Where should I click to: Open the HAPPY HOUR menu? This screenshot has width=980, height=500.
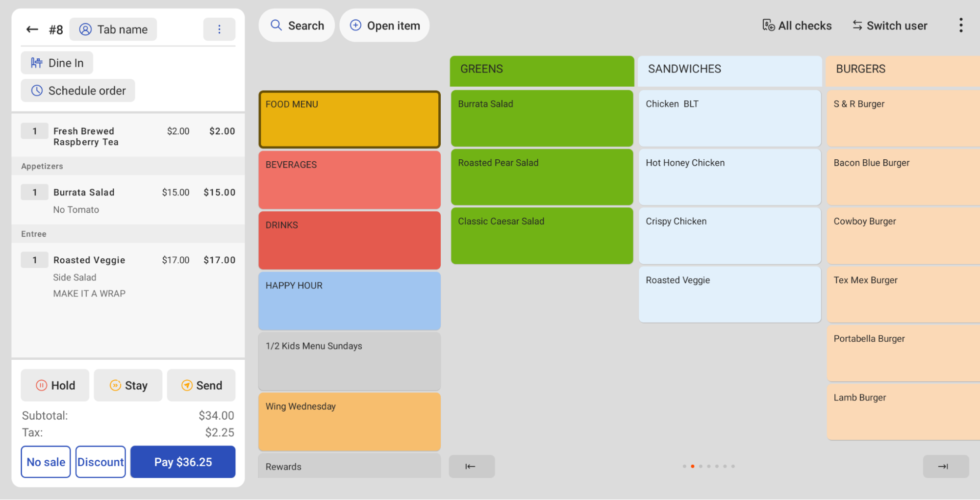pyautogui.click(x=349, y=300)
